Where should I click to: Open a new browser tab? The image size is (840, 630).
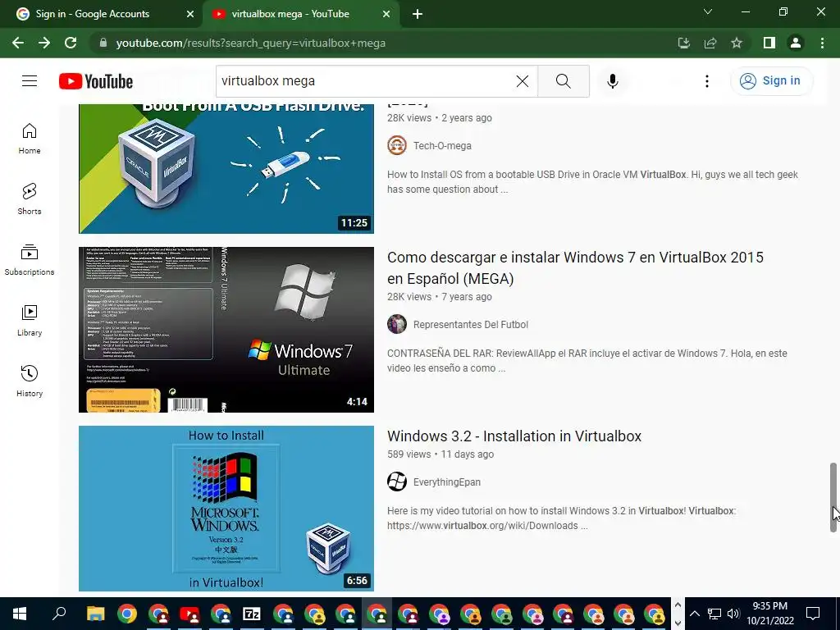click(418, 14)
